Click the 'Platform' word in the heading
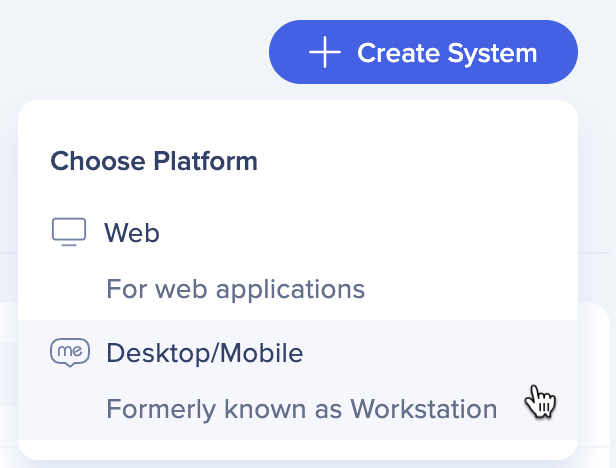Screen dimensions: 616x468 tap(205, 161)
